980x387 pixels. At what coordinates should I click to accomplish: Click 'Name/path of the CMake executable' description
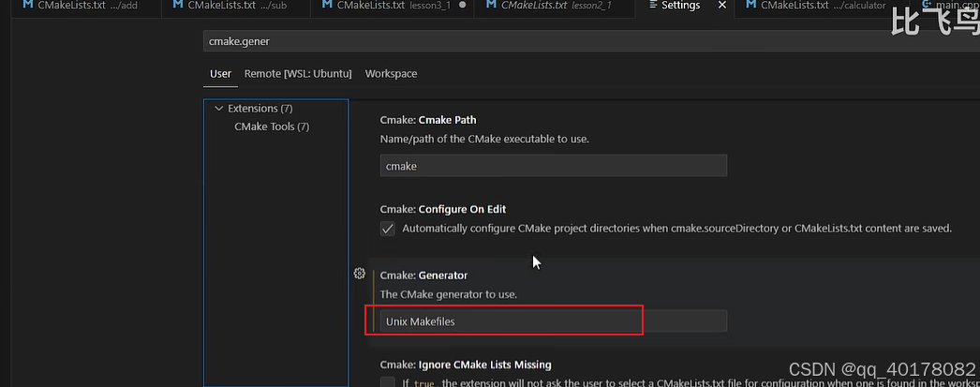484,139
